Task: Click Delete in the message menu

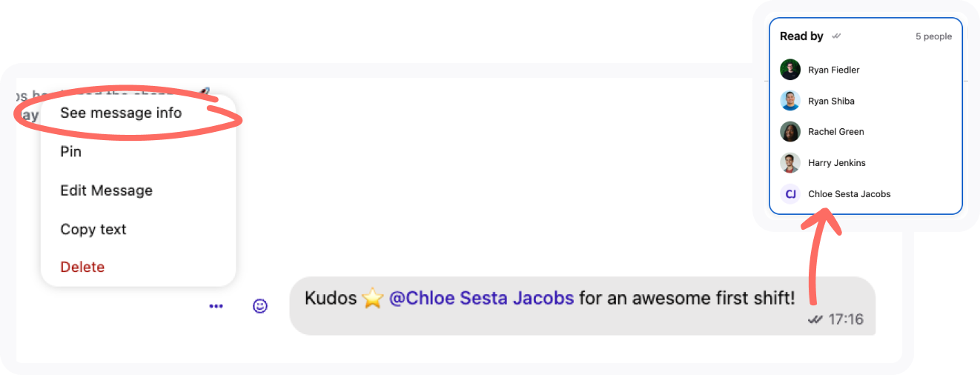Action: click(x=82, y=267)
